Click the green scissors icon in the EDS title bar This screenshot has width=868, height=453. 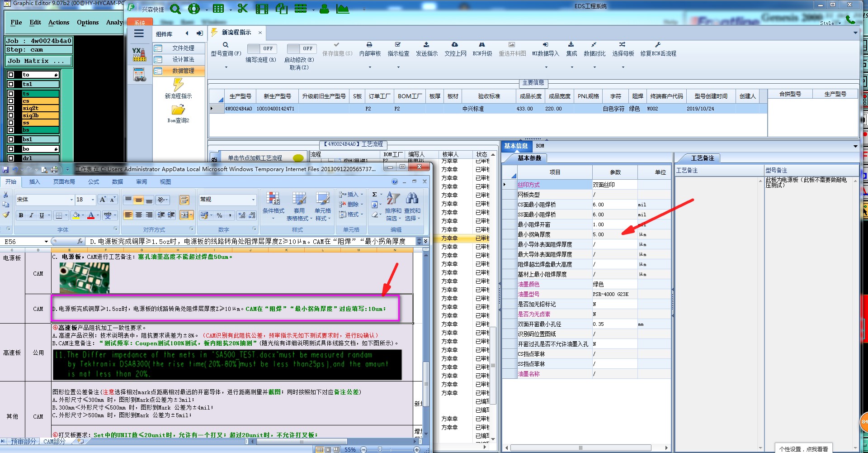pos(243,9)
